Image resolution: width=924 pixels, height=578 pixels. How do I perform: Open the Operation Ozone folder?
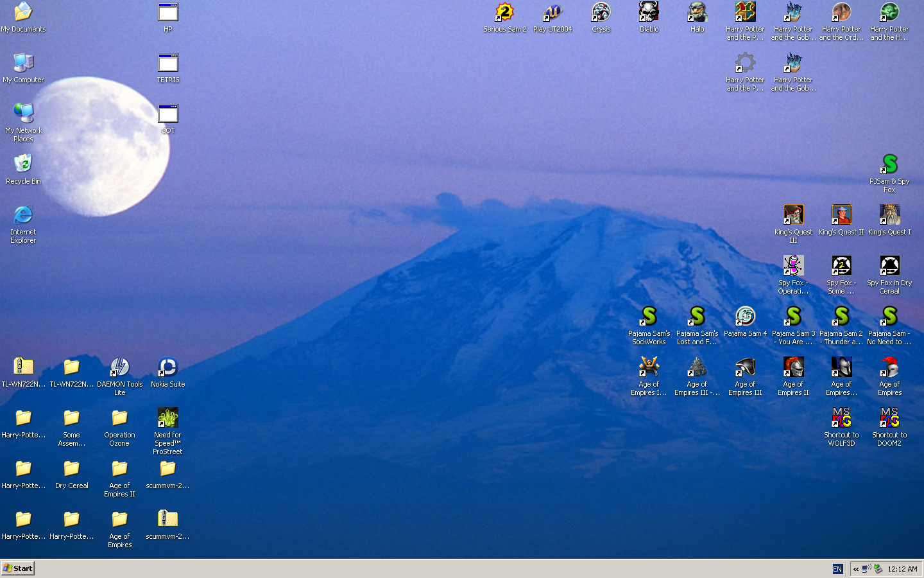point(119,426)
